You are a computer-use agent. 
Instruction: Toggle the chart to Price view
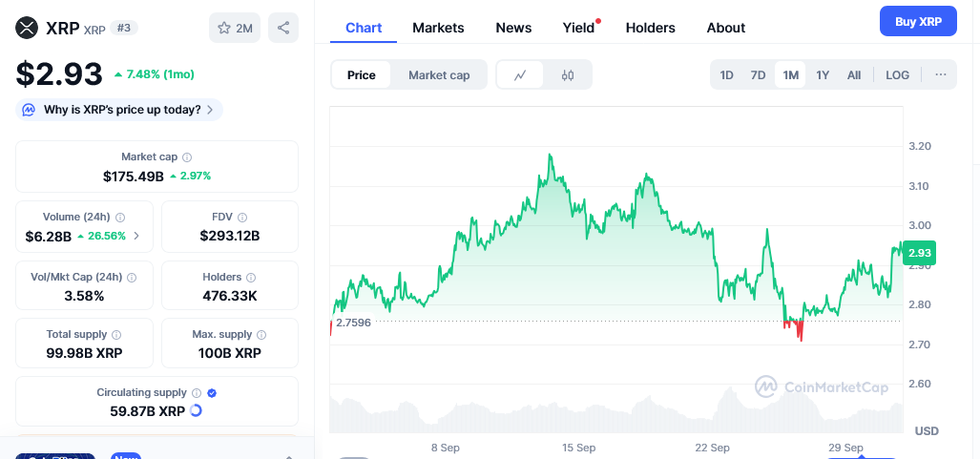(362, 75)
